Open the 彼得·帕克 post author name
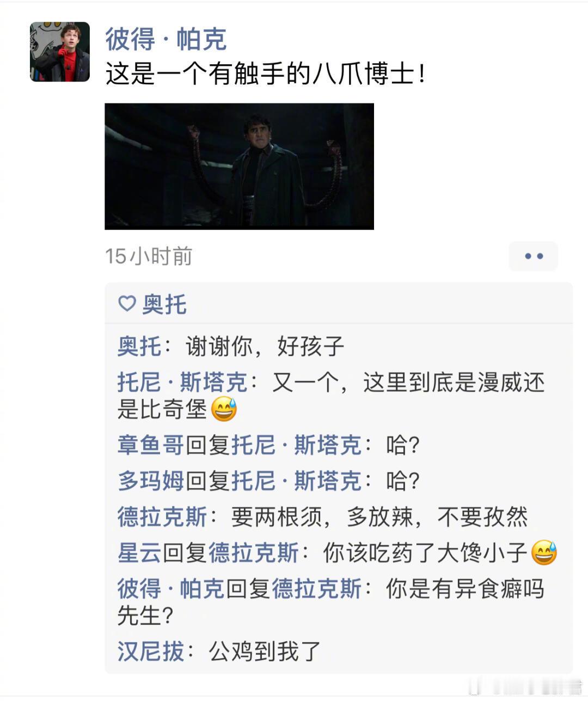The height and width of the screenshot is (701, 588). (166, 38)
